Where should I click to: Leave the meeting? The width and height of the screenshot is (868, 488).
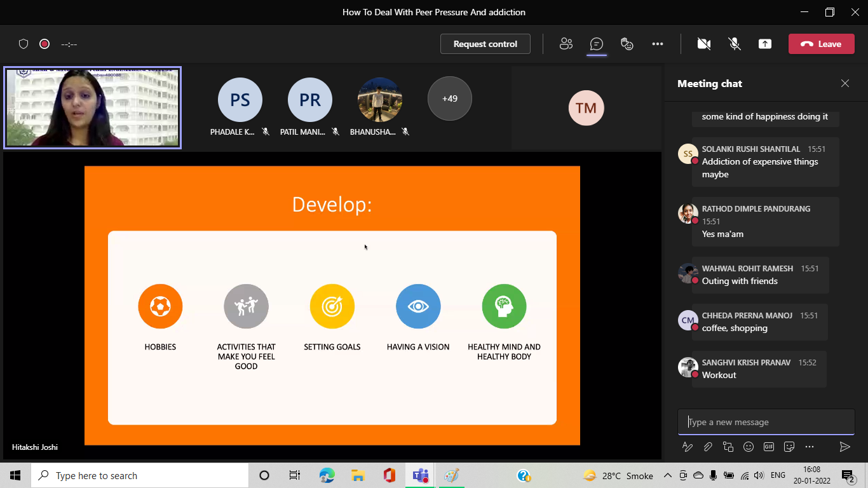click(821, 44)
